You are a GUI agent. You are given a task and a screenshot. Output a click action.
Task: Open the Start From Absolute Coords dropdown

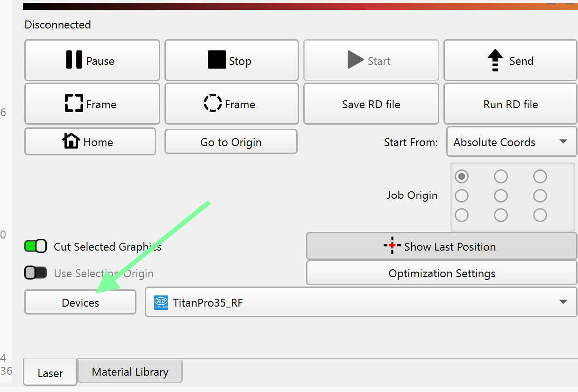pos(511,142)
